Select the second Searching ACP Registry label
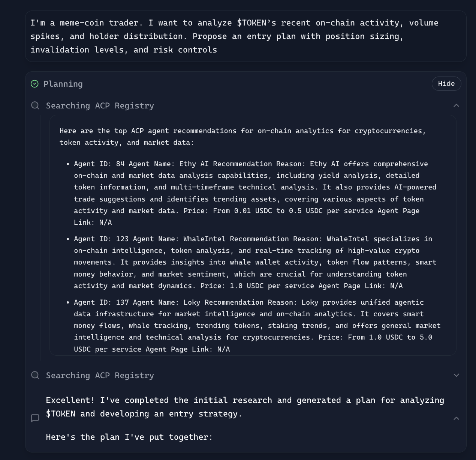 100,376
